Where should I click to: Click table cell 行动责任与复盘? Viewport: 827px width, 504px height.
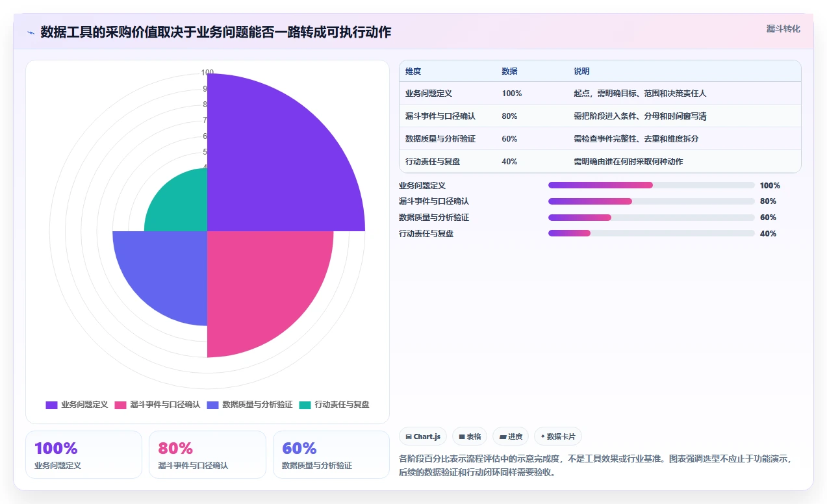(433, 162)
